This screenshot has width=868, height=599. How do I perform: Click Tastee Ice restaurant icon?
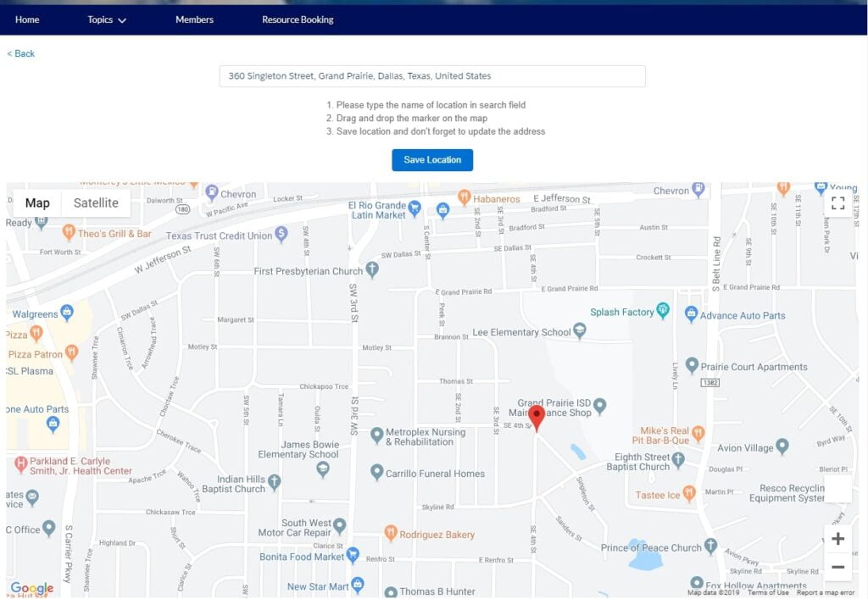[688, 493]
